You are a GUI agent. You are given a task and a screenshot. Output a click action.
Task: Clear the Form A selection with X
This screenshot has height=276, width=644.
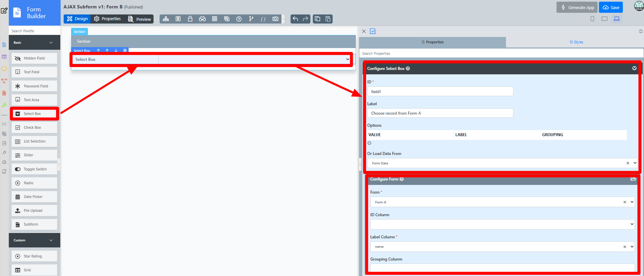[x=625, y=202]
